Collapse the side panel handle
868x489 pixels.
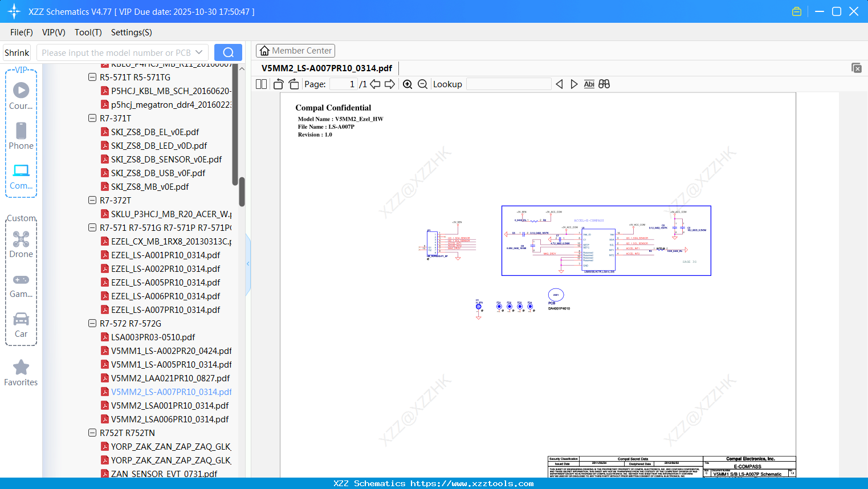pyautogui.click(x=248, y=264)
